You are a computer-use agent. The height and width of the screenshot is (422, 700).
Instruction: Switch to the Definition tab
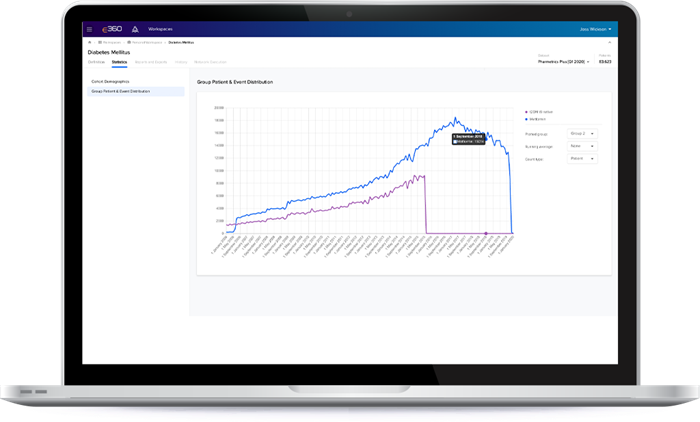pyautogui.click(x=96, y=62)
